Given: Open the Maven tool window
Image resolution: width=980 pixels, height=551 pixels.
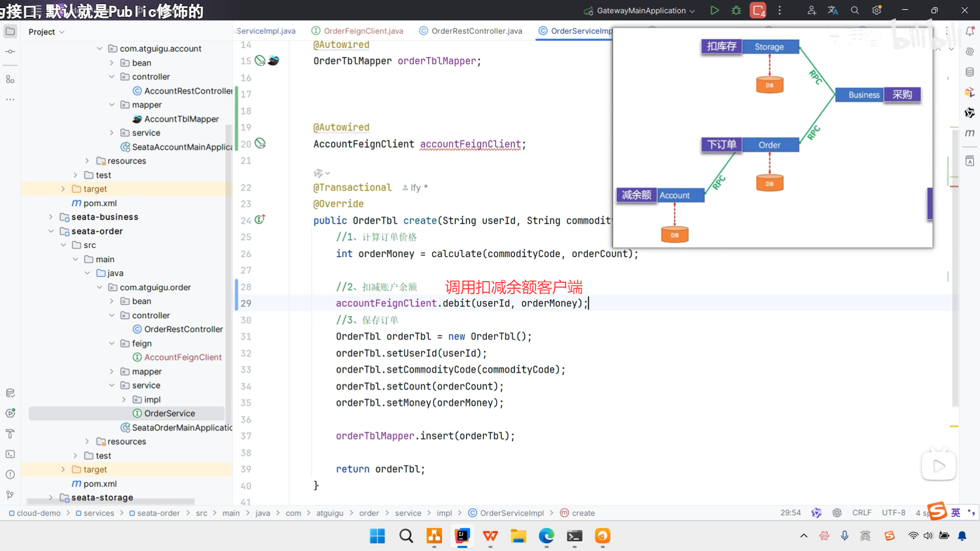Looking at the screenshot, I should tap(970, 133).
